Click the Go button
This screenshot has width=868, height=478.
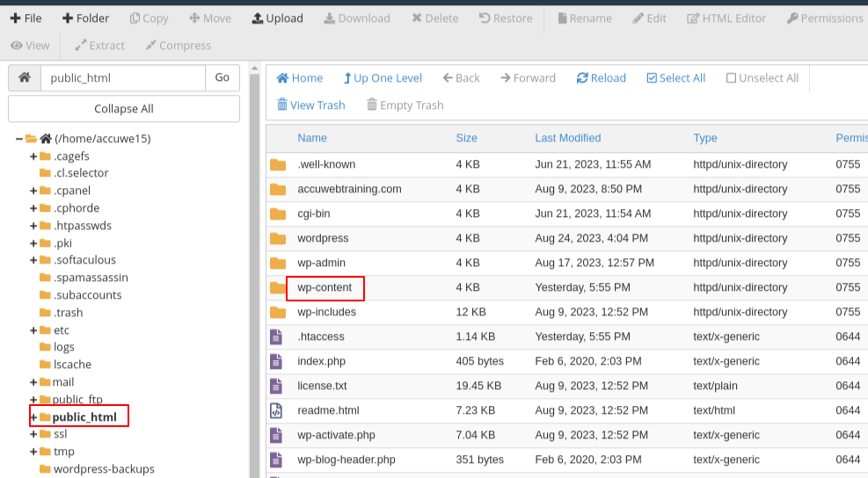tap(222, 77)
